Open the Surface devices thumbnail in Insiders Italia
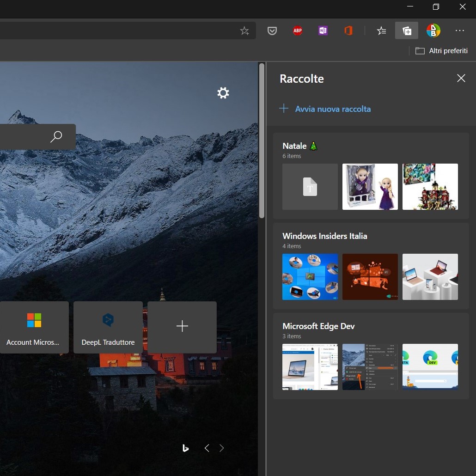476x476 pixels. coord(430,277)
